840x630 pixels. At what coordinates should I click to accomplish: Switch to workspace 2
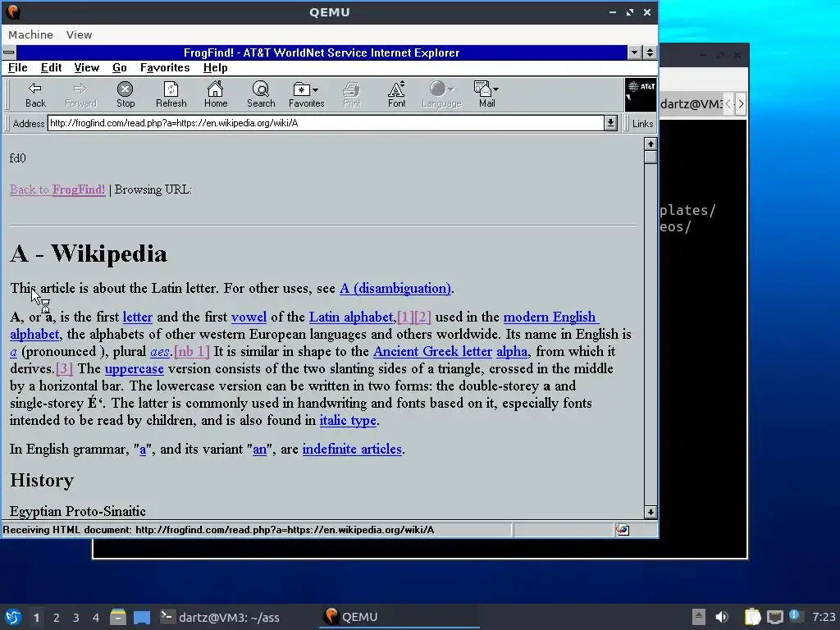[x=57, y=618]
